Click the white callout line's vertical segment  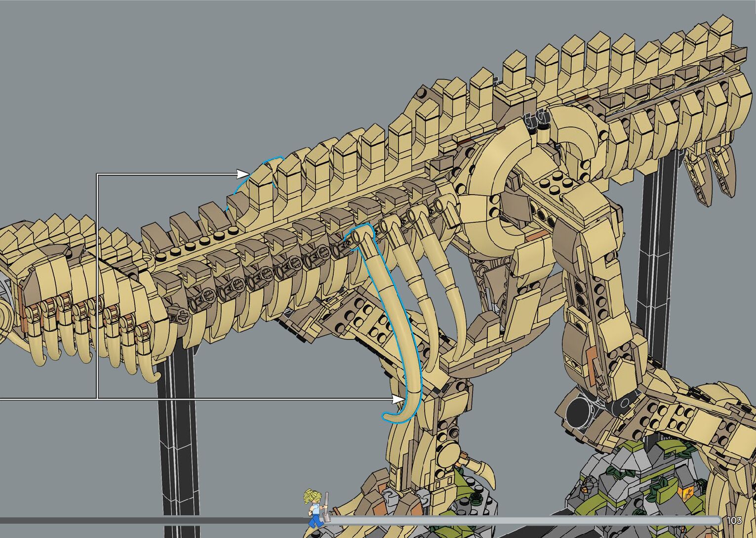[97, 287]
